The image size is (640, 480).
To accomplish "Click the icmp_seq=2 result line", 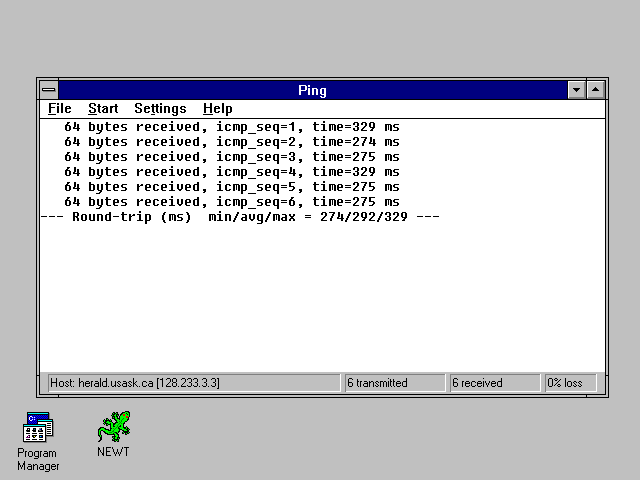I will coord(232,142).
